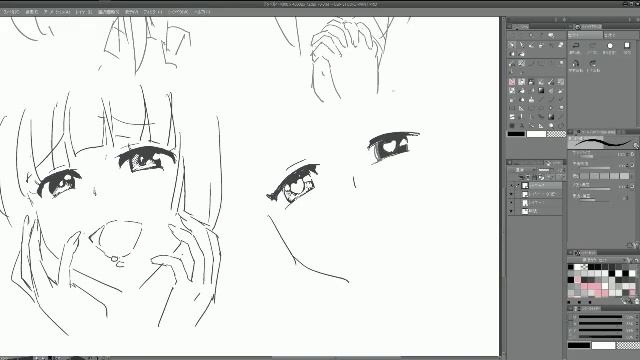The width and height of the screenshot is (640, 360).
Task: Pick the black swatch at bottom of color slider panel
Action: (579, 346)
